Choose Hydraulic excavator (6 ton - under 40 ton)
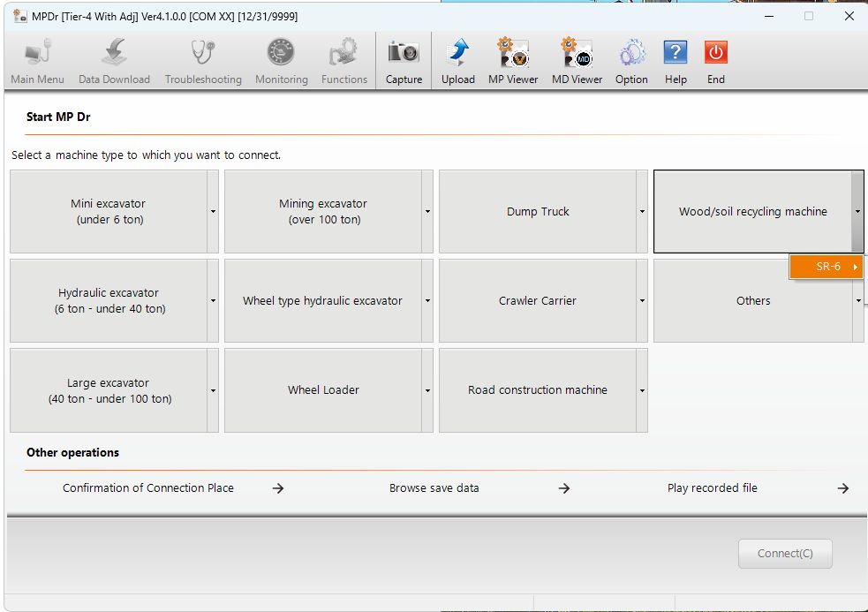 click(109, 301)
